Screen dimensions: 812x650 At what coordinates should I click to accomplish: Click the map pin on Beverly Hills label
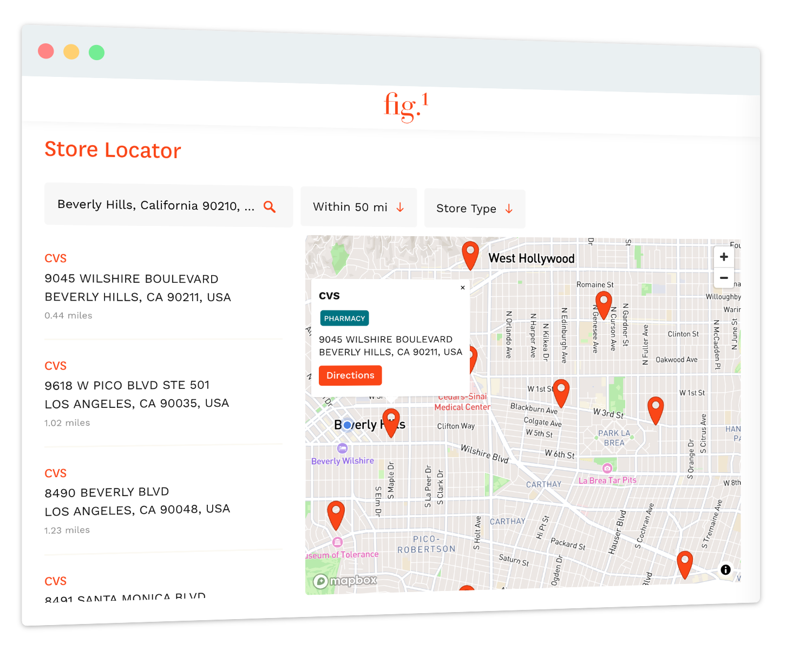coord(391,422)
